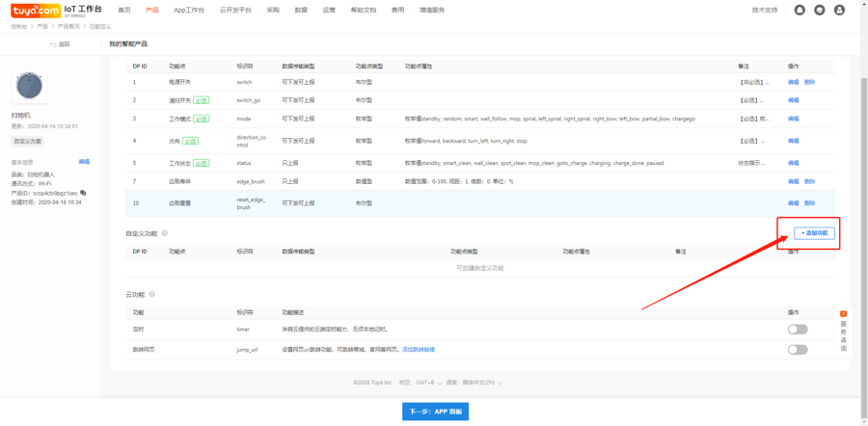The height and width of the screenshot is (426, 868).
Task: Click the 添加功能 button
Action: tap(814, 233)
